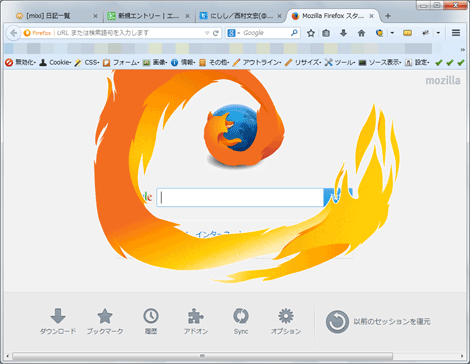Switch to 新規エントリー tab

(x=148, y=16)
